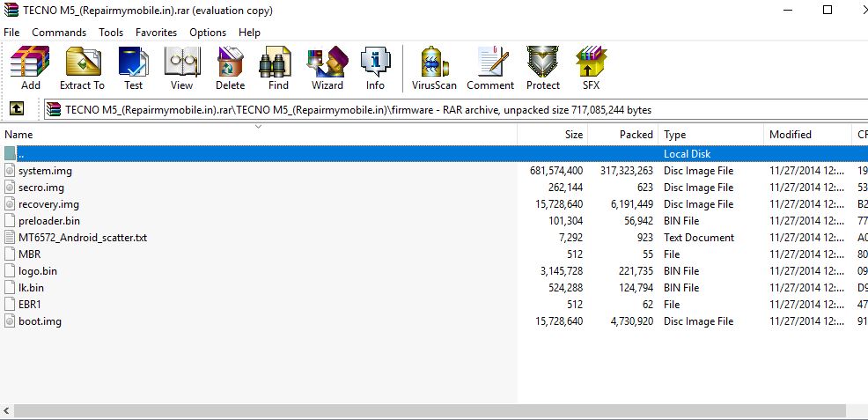This screenshot has width=868, height=420.
Task: Sort files by Size column header
Action: pos(573,135)
